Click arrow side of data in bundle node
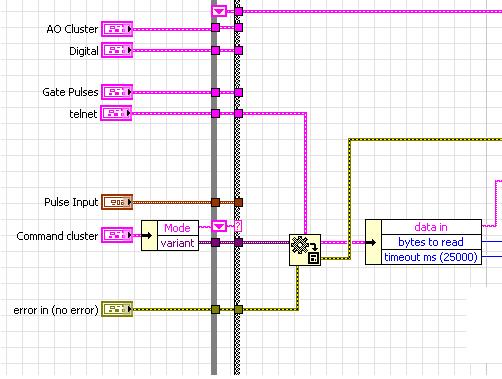Image resolution: width=502 pixels, height=379 pixels. coord(373,242)
